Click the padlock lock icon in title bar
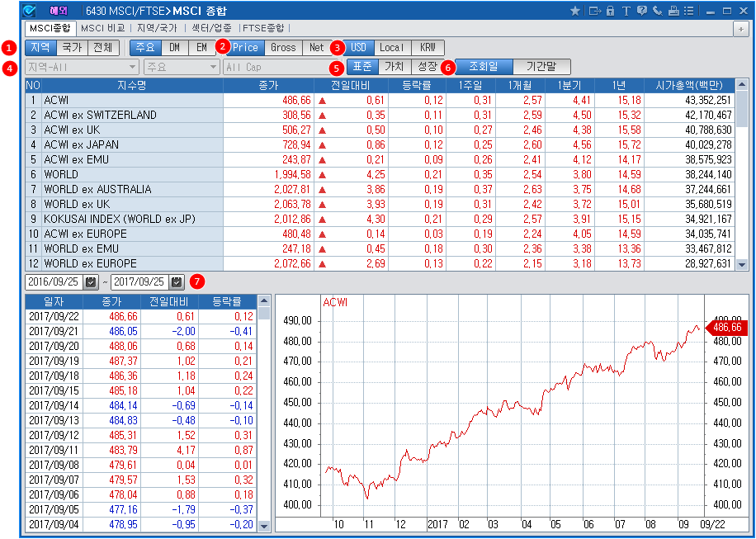This screenshot has width=756, height=539. 611,11
